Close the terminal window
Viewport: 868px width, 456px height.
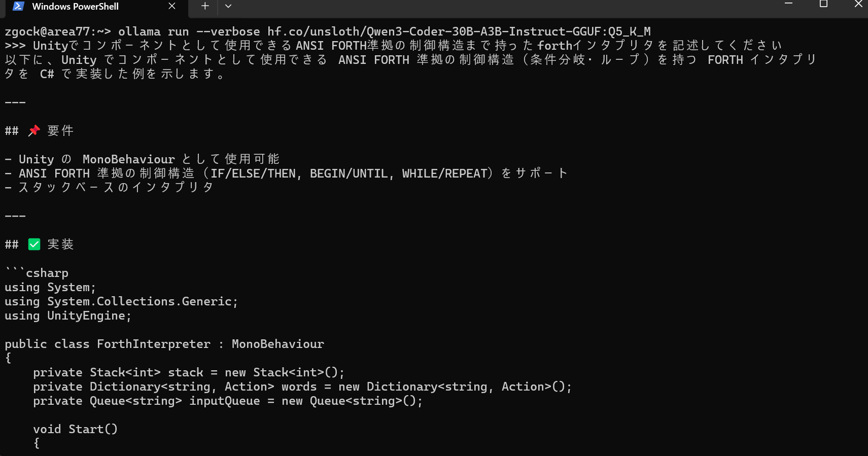(858, 4)
